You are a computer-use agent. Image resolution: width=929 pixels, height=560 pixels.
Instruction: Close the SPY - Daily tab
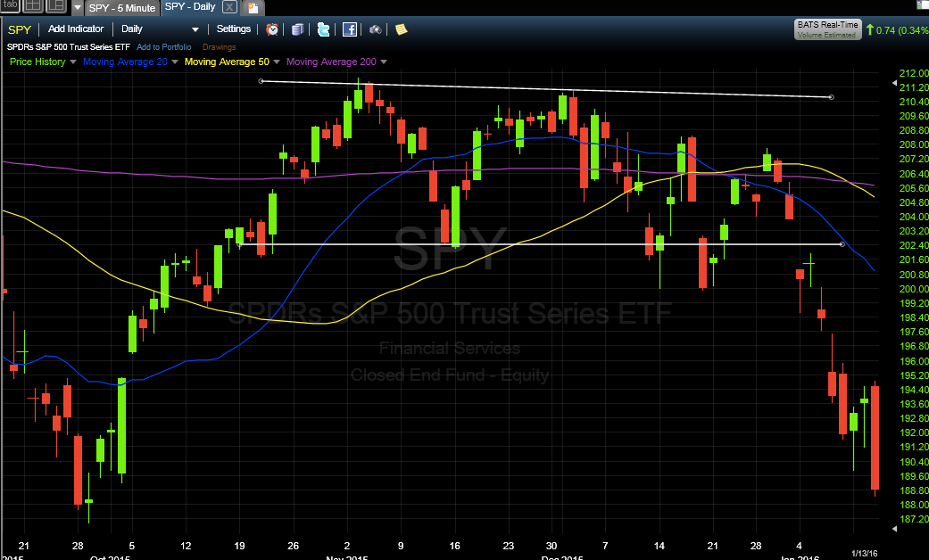tap(229, 7)
